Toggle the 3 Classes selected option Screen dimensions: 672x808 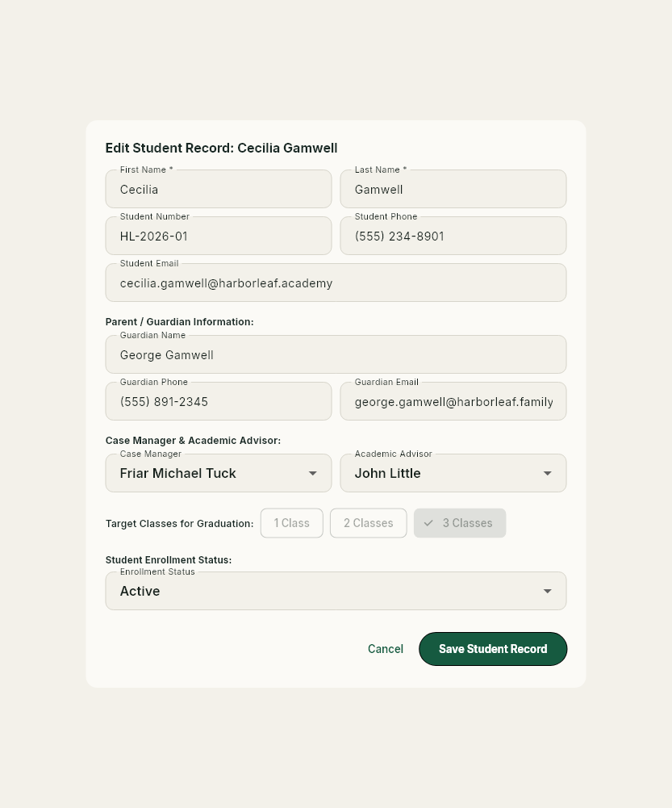(460, 523)
